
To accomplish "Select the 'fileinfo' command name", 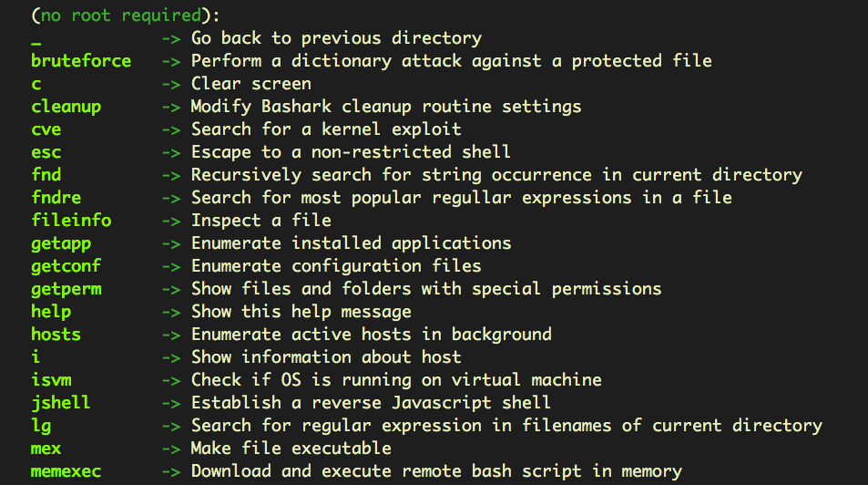I will [x=71, y=221].
